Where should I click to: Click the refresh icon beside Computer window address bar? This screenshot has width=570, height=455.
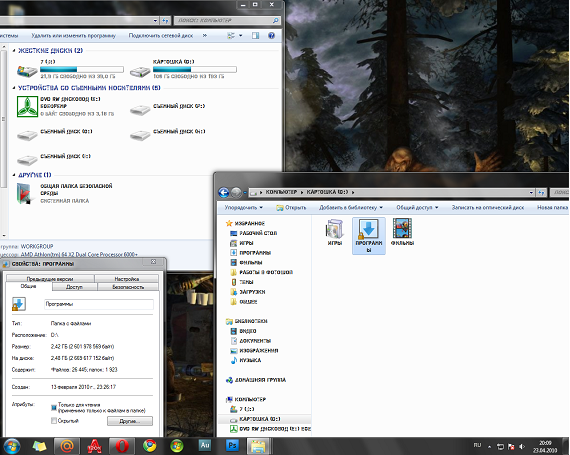coord(165,21)
